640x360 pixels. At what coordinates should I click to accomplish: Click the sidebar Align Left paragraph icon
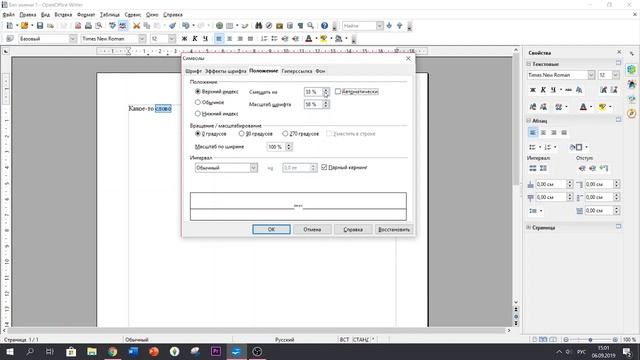(533, 133)
